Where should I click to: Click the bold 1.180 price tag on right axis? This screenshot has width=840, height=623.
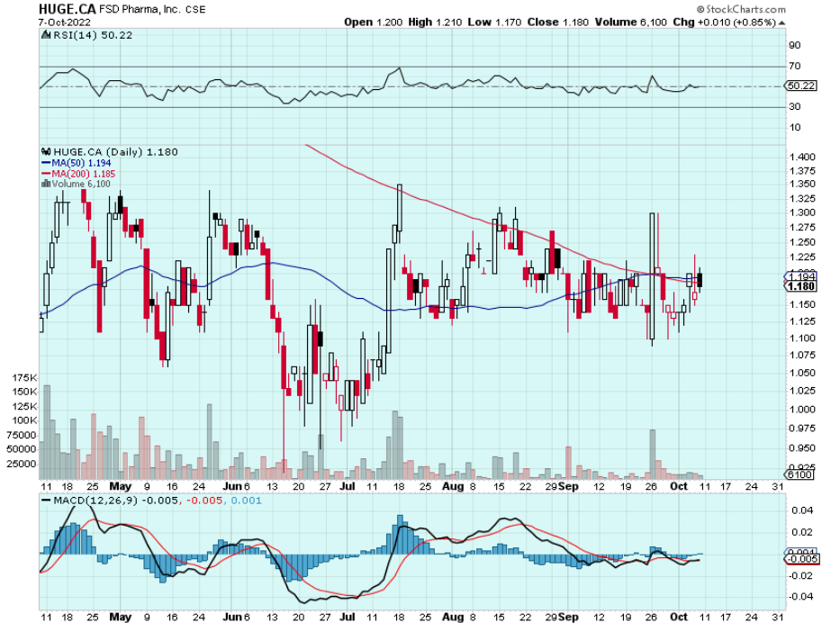click(801, 286)
